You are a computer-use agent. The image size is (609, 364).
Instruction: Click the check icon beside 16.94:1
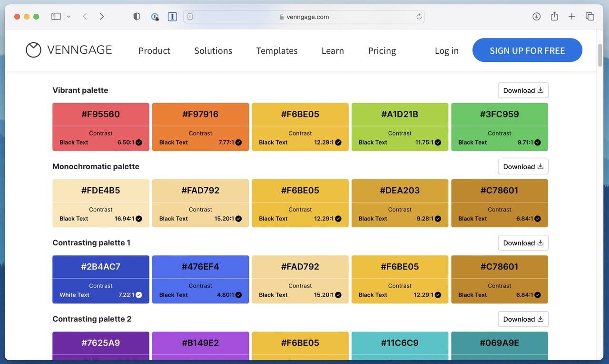click(x=139, y=219)
